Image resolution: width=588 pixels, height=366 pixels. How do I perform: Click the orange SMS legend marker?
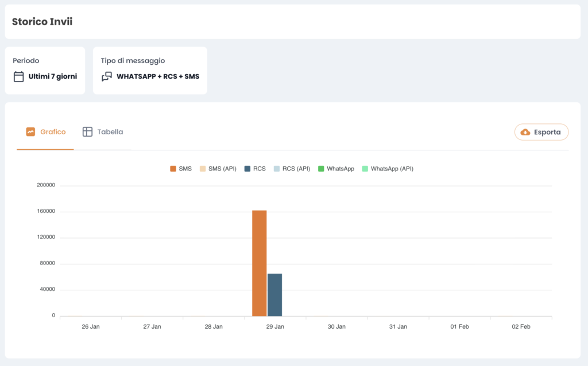[172, 168]
